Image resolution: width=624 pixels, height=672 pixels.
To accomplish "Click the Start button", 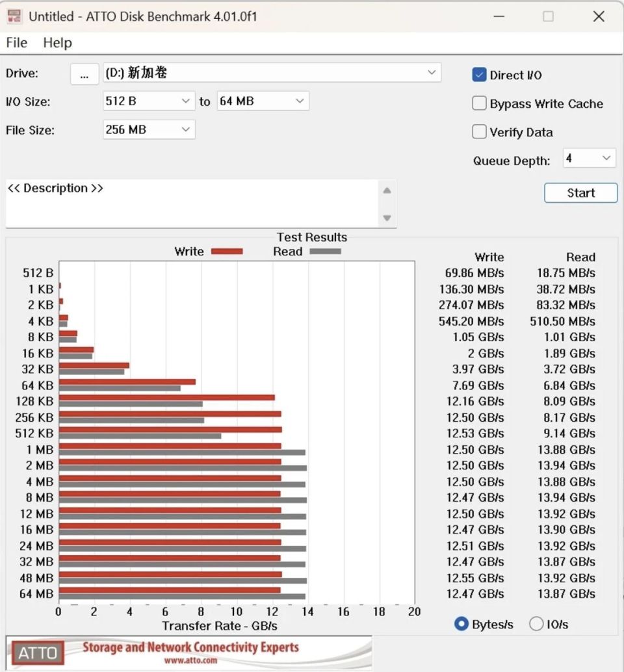I will coord(580,193).
